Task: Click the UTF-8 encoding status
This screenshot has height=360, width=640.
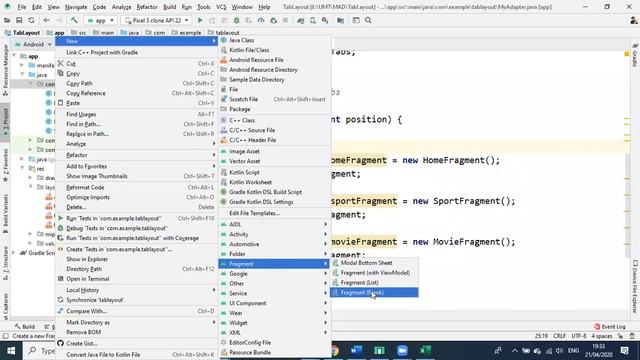Action: pos(579,336)
